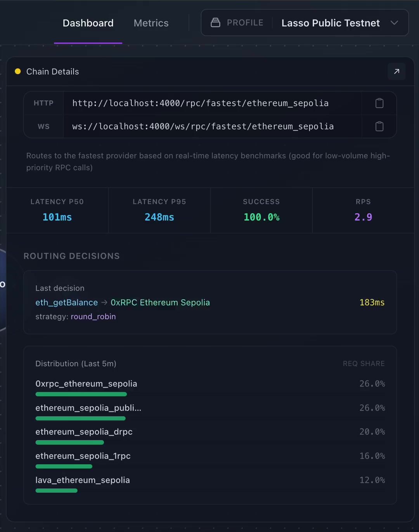Click the HTTP endpoint URL field
Viewport: 419px width, 532px height.
(200, 103)
